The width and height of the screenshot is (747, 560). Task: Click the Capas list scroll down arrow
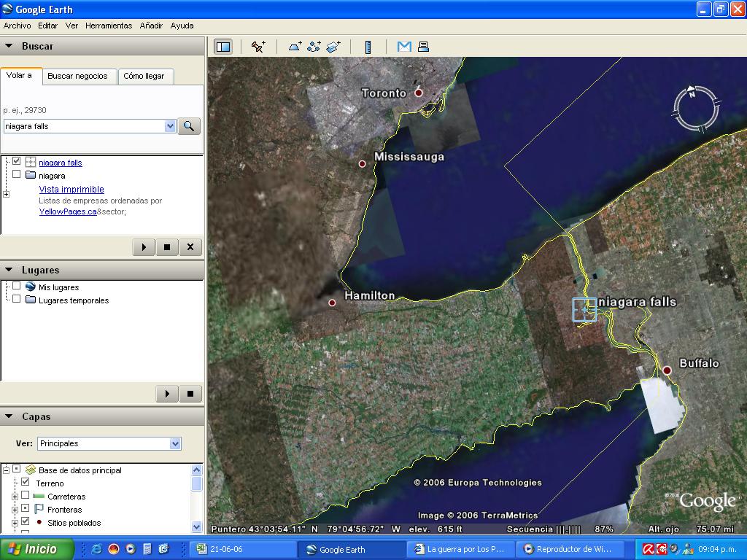pyautogui.click(x=197, y=526)
